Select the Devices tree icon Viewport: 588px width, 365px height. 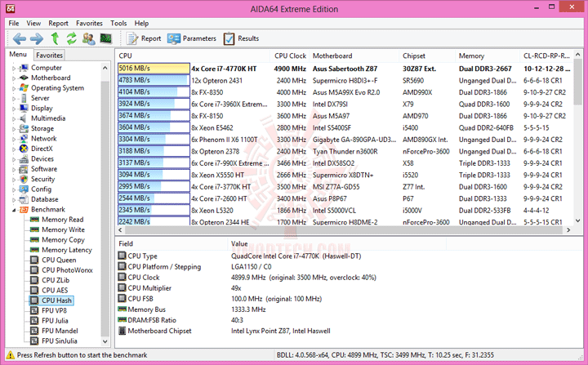[24, 158]
